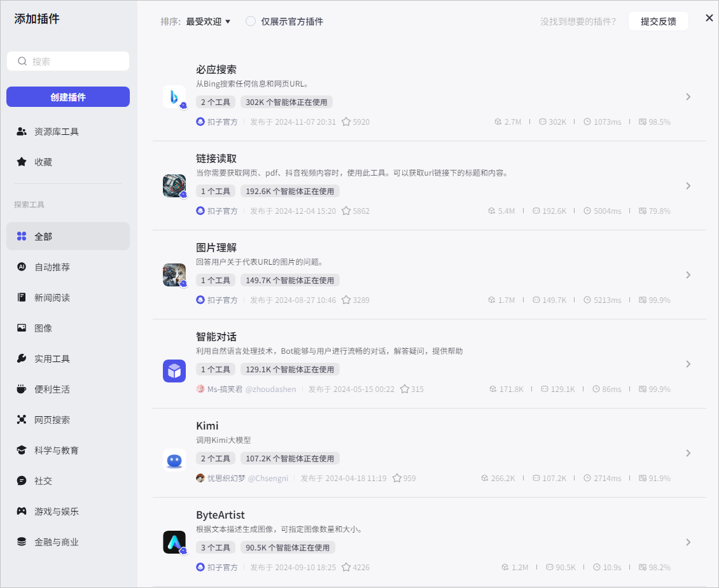719x588 pixels.
Task: Click the 提交反馈 button
Action: (658, 21)
